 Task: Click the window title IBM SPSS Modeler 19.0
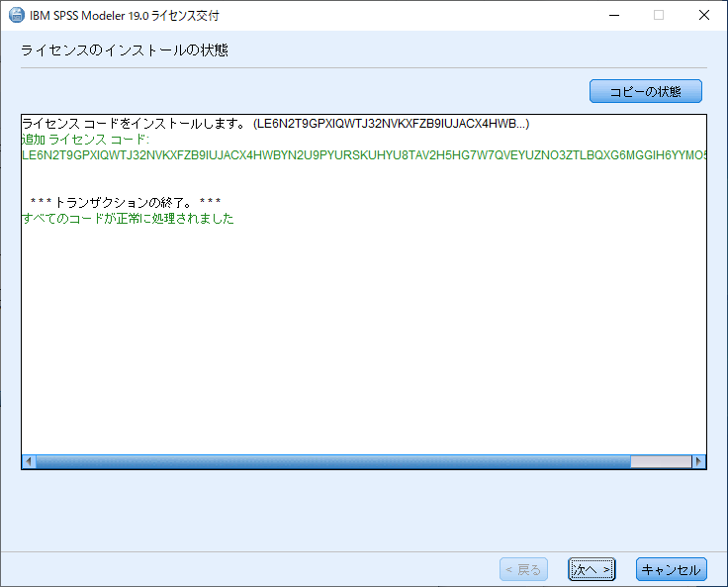pos(125,15)
